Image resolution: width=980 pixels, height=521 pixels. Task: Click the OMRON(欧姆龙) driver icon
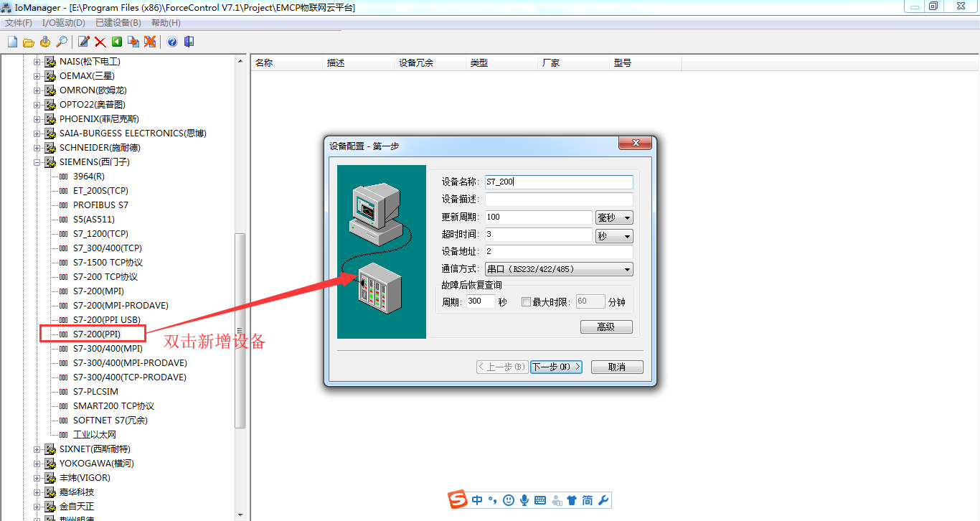[50, 90]
